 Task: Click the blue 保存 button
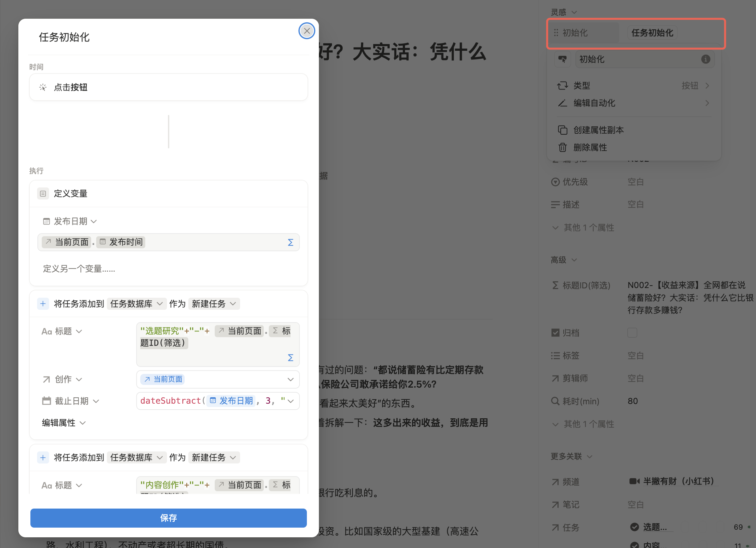pos(168,518)
